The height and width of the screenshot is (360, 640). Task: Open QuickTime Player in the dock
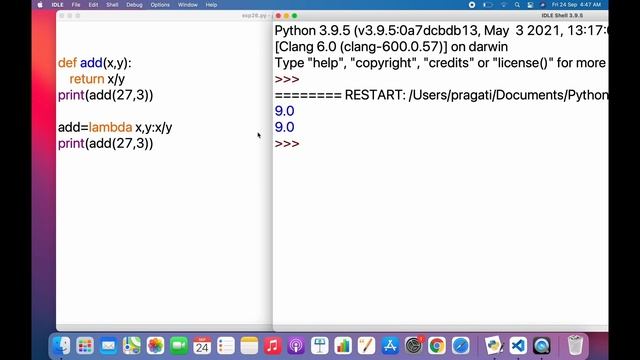[541, 346]
